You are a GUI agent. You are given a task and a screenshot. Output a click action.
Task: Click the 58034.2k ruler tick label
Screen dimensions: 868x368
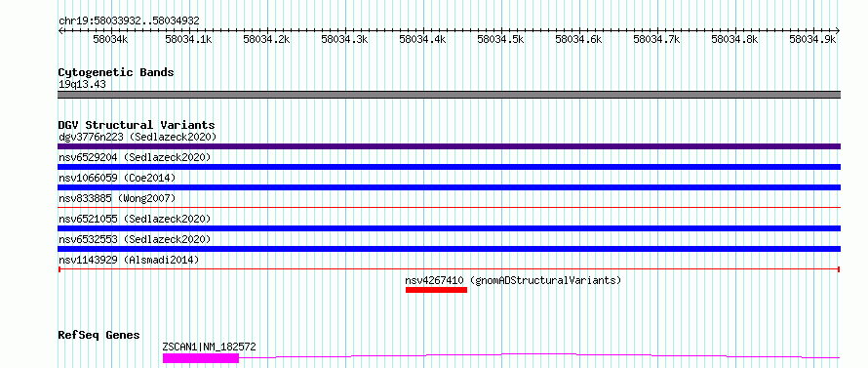[267, 39]
